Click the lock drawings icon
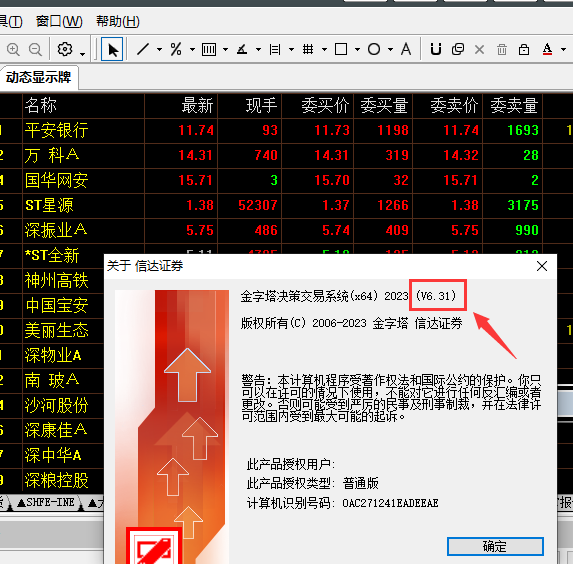Image resolution: width=573 pixels, height=564 pixels. (x=524, y=49)
